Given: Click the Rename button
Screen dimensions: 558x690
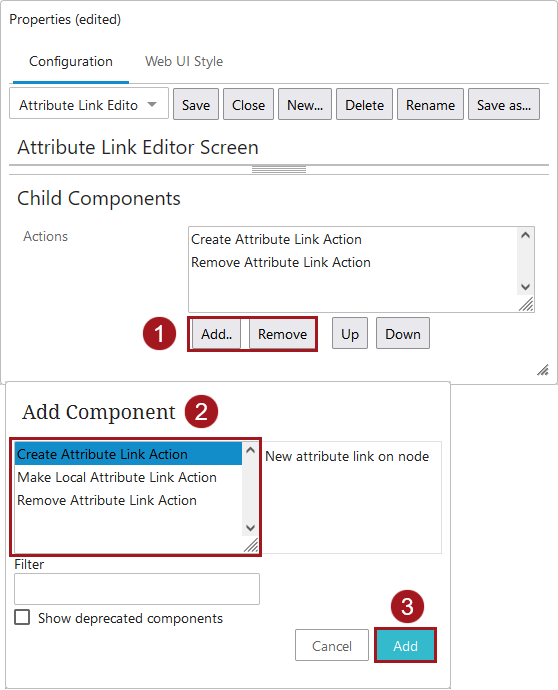Looking at the screenshot, I should tap(430, 105).
